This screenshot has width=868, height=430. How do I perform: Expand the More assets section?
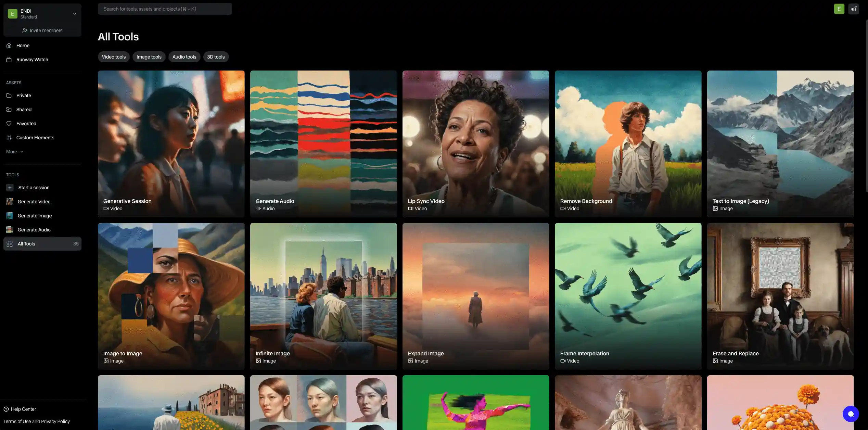[15, 152]
